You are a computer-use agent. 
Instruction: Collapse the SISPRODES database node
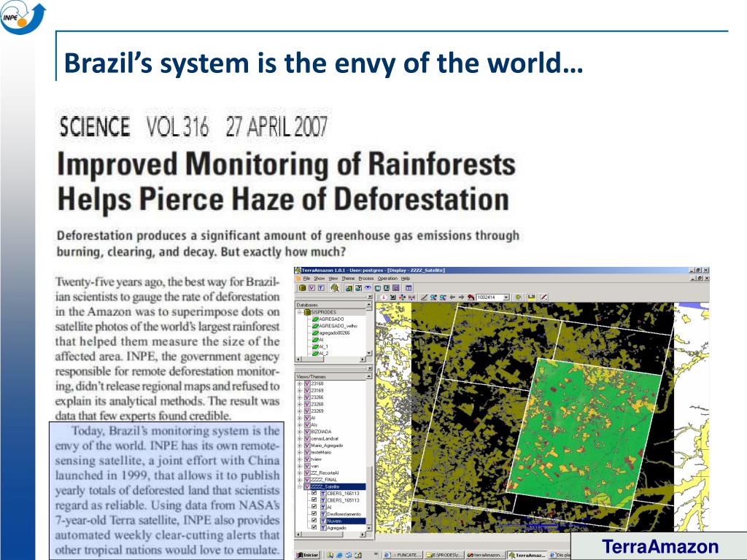pyautogui.click(x=300, y=312)
